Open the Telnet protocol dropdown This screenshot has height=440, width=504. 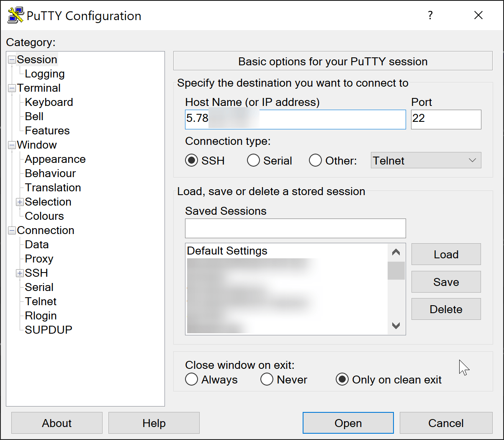tap(426, 160)
